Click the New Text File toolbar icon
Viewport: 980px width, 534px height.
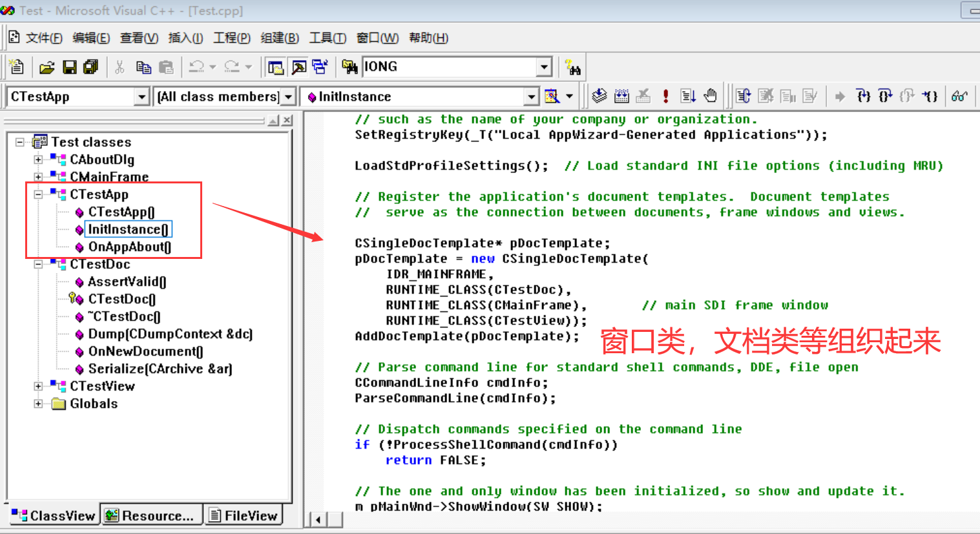pyautogui.click(x=17, y=67)
